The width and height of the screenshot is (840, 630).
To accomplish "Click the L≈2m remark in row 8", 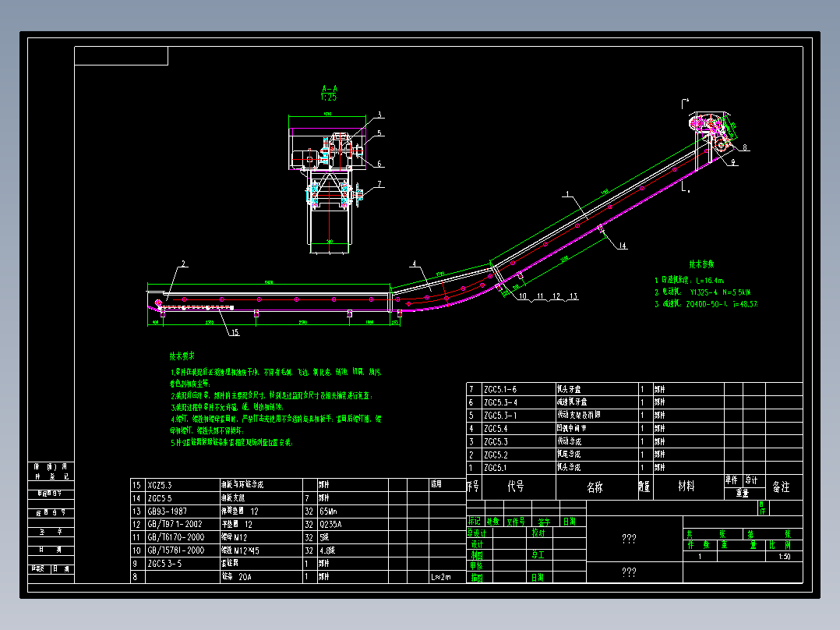I will [441, 577].
